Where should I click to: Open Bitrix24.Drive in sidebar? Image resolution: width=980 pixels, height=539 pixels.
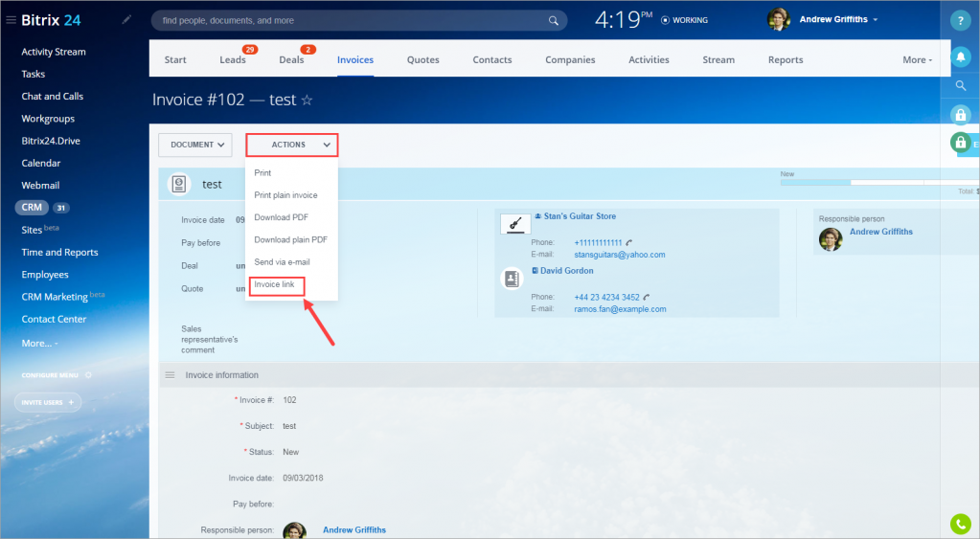51,141
